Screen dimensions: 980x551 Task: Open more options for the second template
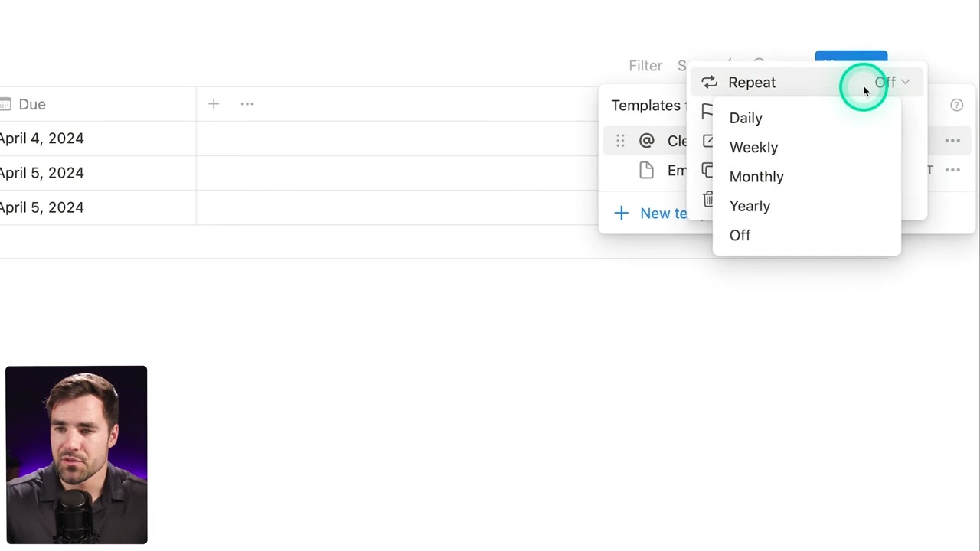tap(952, 170)
